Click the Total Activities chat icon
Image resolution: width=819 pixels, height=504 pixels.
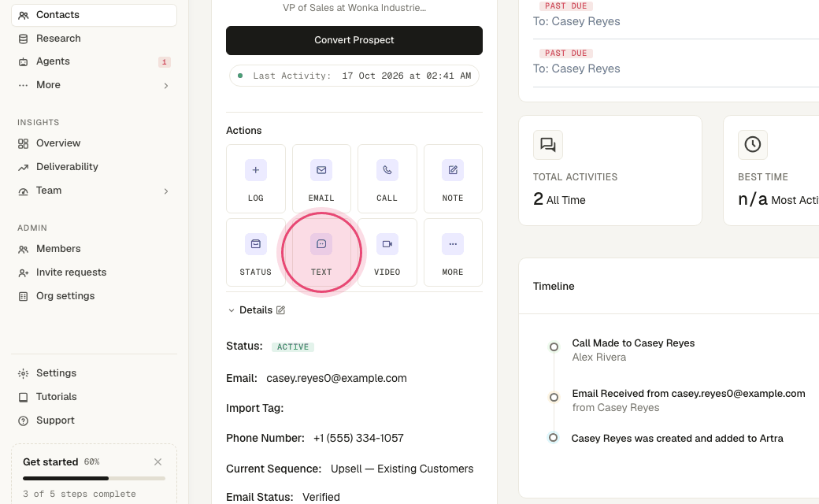pyautogui.click(x=548, y=145)
